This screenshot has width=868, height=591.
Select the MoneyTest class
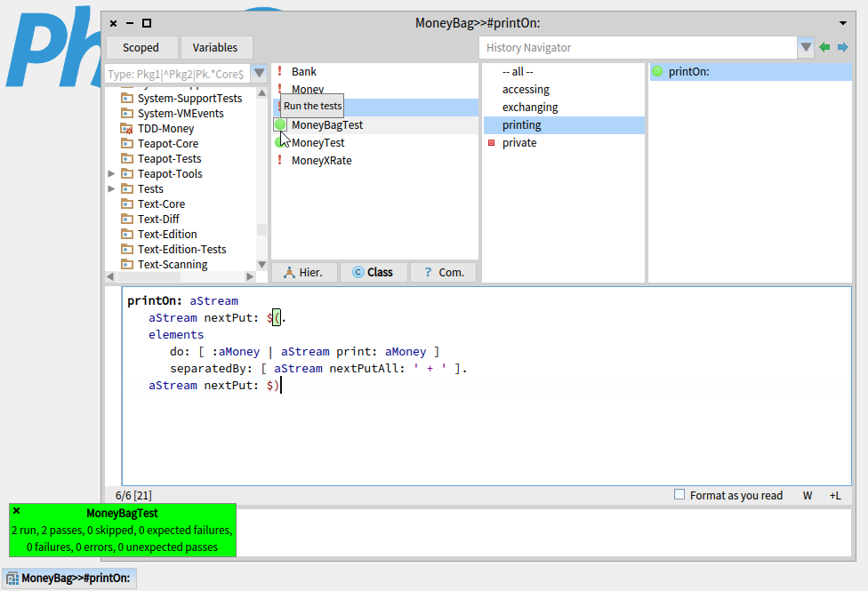point(375,143)
